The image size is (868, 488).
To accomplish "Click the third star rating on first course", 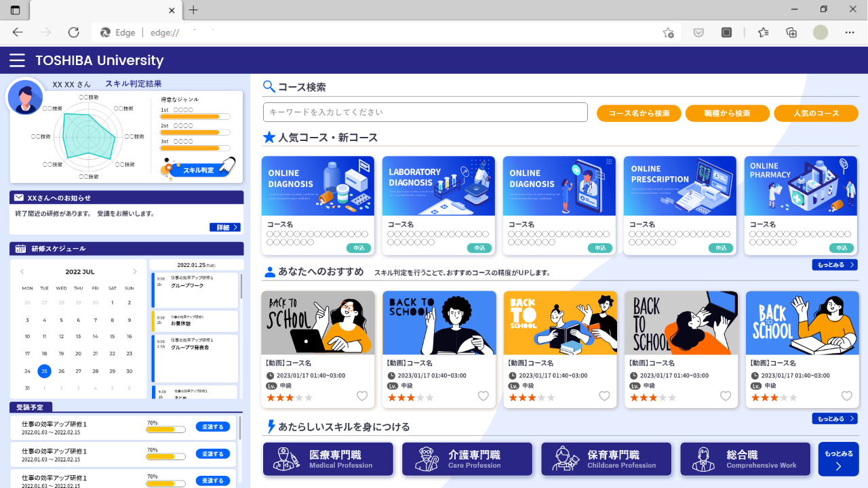I will click(x=290, y=398).
